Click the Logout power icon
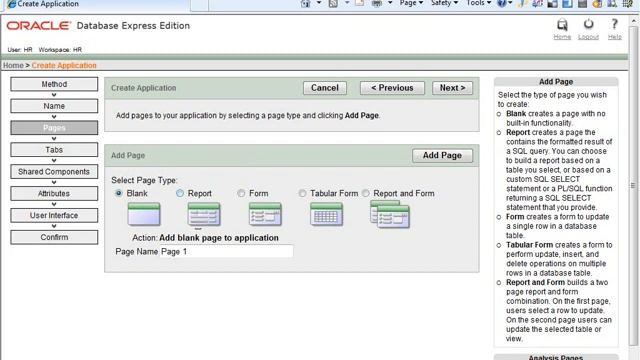This screenshot has height=360, width=640. pyautogui.click(x=588, y=24)
